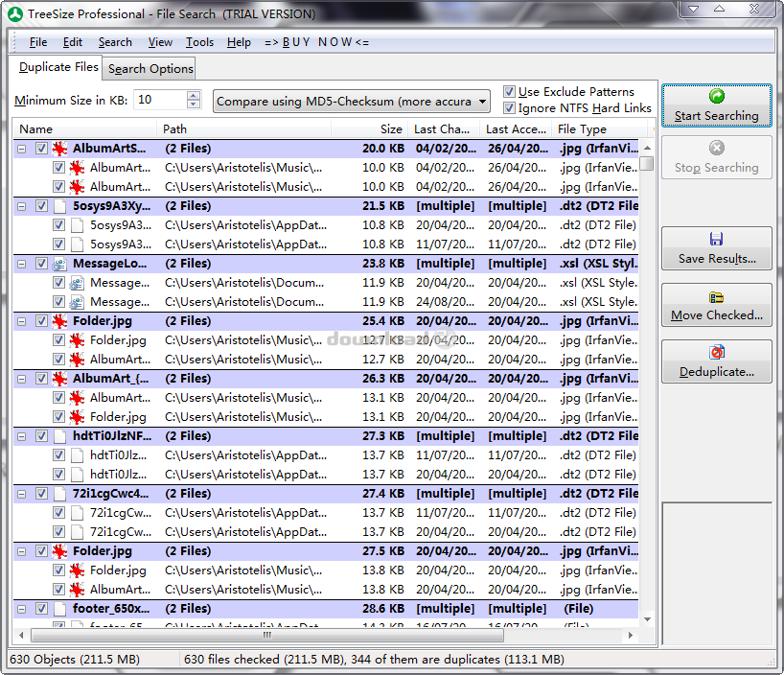784x675 pixels.
Task: Switch to the Search Options tab
Action: [x=149, y=68]
